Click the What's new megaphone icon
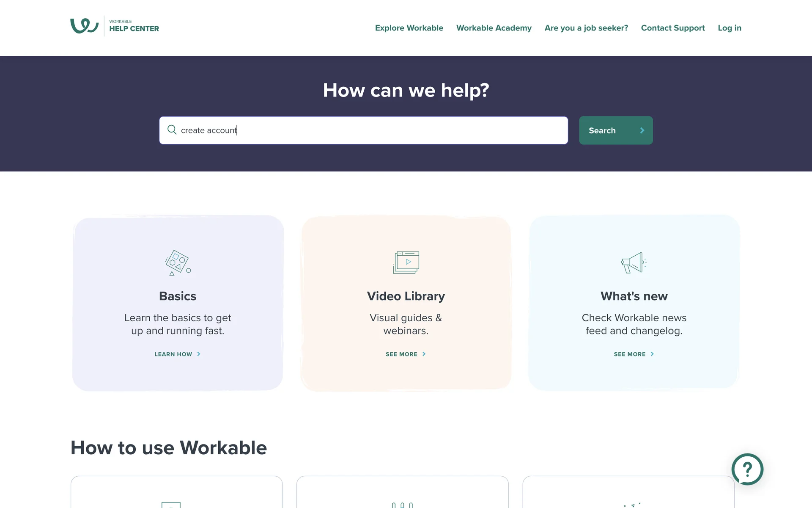Viewport: 812px width, 508px height. 634,262
